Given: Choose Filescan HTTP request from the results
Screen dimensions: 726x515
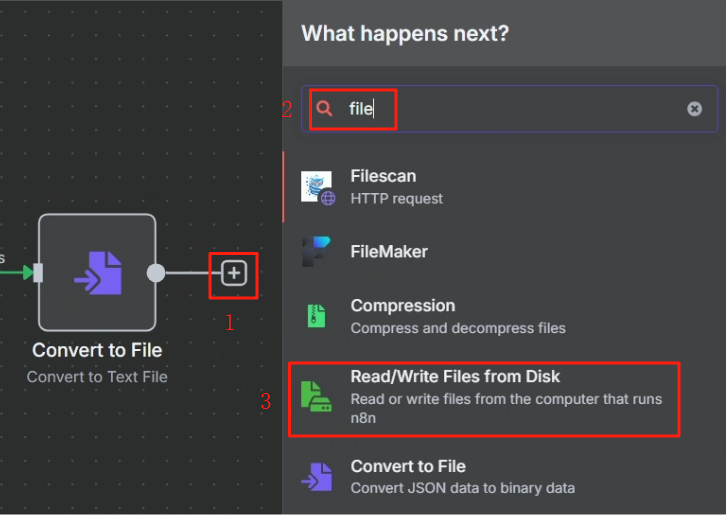Looking at the screenshot, I should tap(504, 187).
